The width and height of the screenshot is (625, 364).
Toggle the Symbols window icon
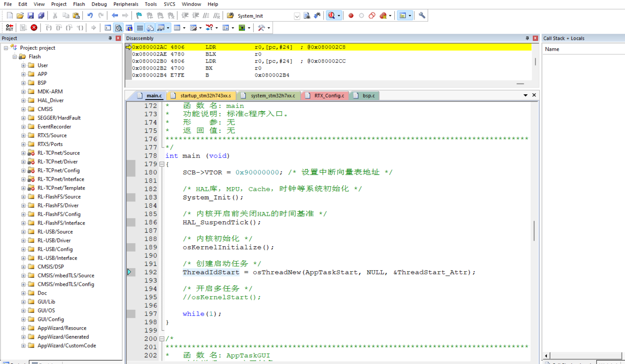tap(129, 28)
